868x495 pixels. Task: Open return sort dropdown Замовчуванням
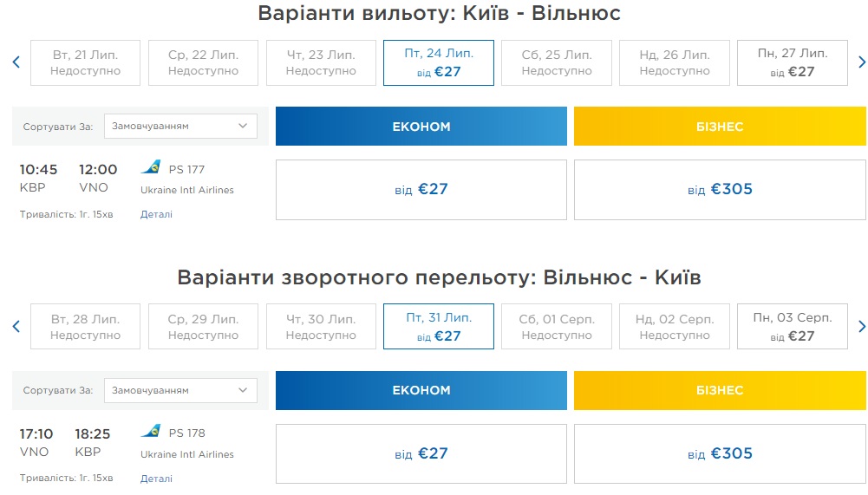pyautogui.click(x=180, y=390)
